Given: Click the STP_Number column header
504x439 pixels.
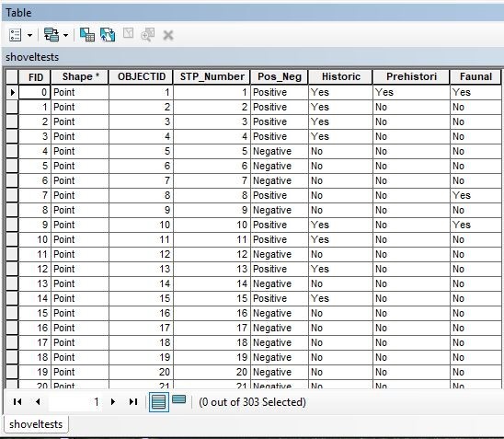Looking at the screenshot, I should [x=212, y=77].
